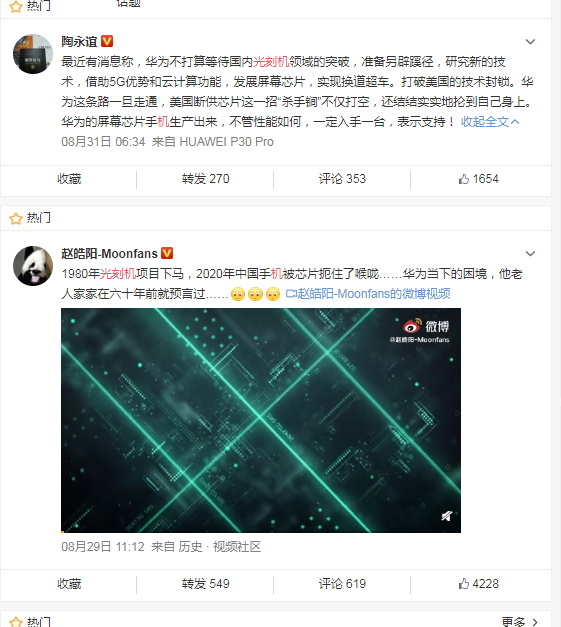Screen dimensions: 561x627
Task: Open 评论 619 comments on video post
Action: (x=342, y=584)
